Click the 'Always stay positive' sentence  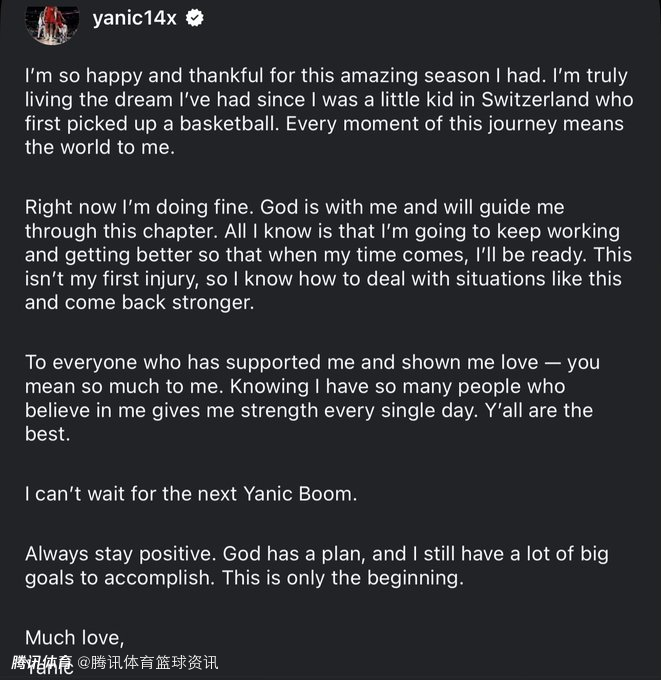point(120,553)
